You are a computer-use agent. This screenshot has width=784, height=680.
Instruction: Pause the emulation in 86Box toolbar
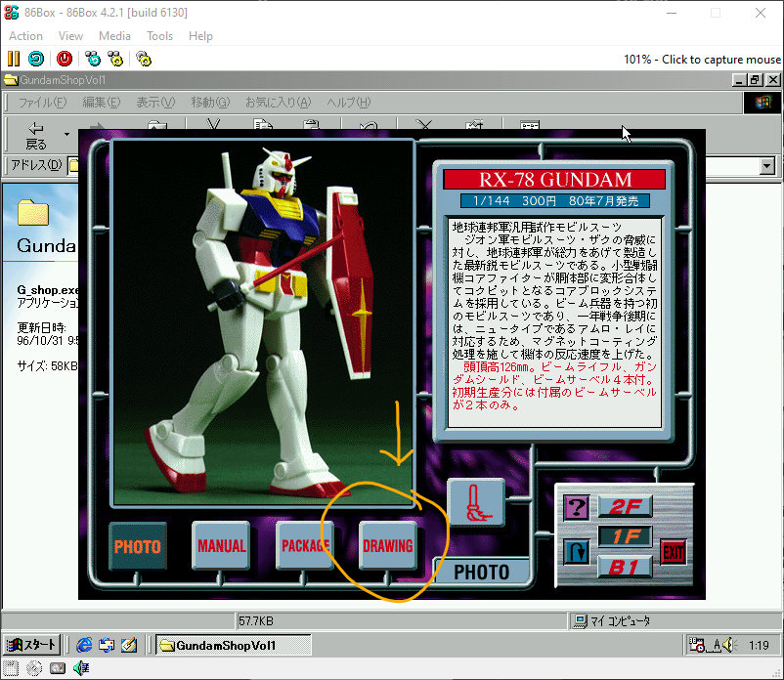(x=14, y=59)
